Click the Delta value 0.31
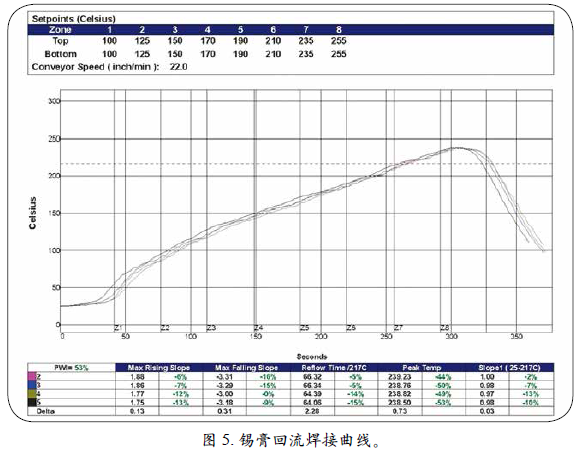577x453 pixels. click(224, 411)
